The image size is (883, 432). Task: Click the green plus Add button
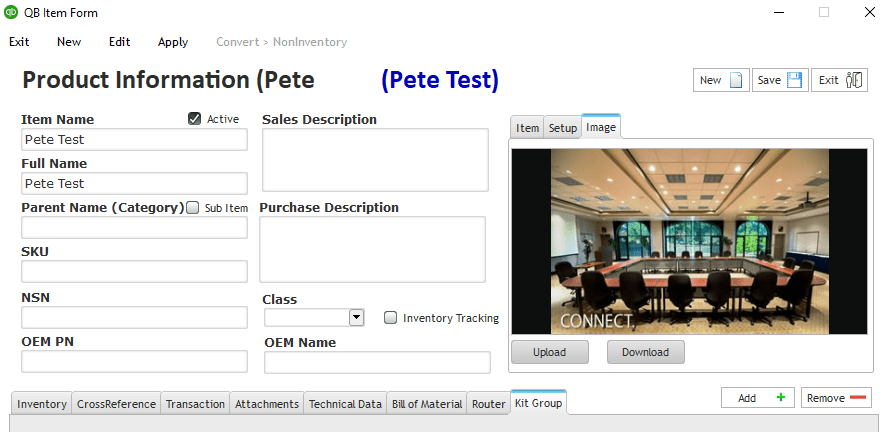pos(758,398)
